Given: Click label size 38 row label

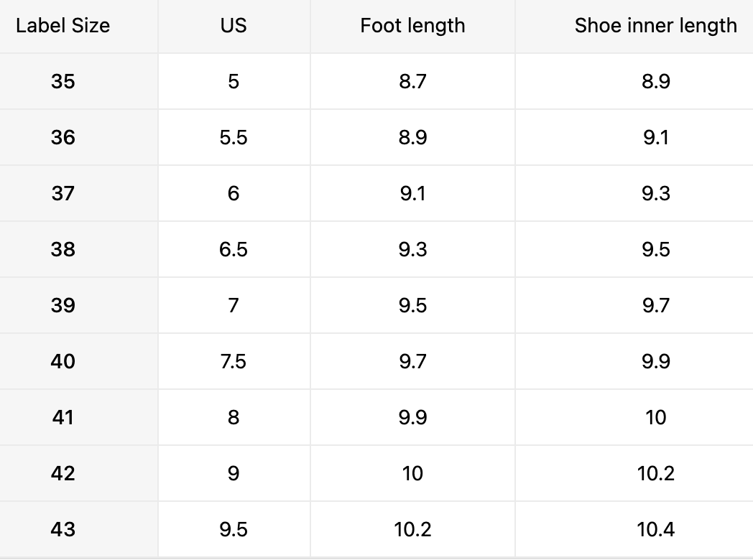Looking at the screenshot, I should (63, 249).
